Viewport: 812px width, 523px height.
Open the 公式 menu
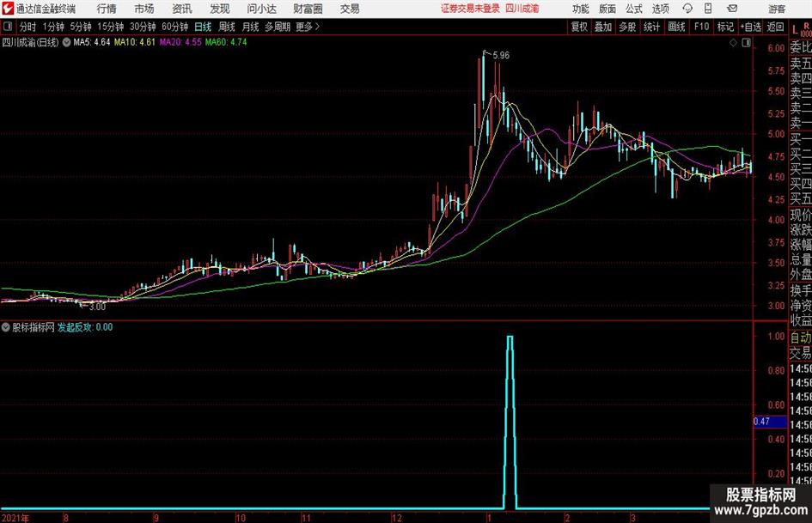(x=634, y=9)
